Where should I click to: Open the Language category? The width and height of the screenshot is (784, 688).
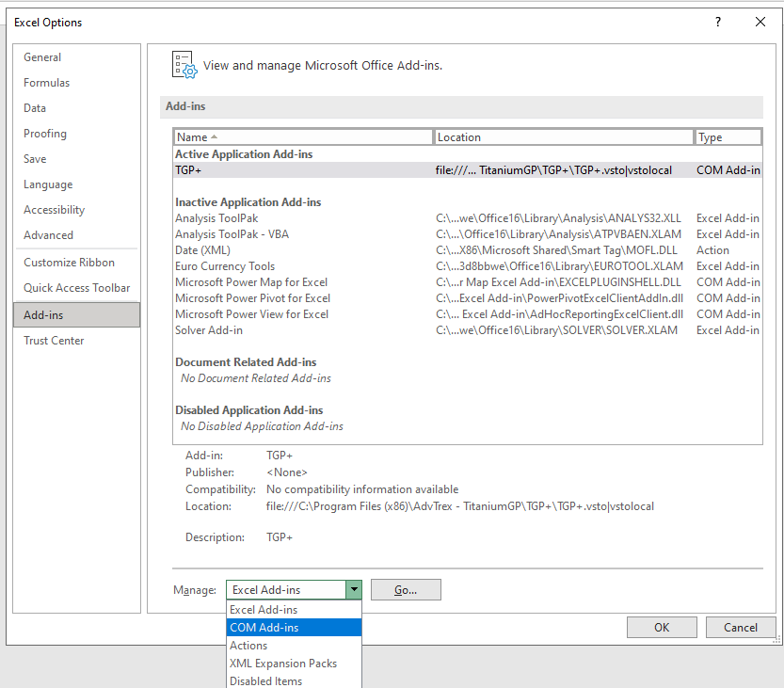click(x=76, y=184)
